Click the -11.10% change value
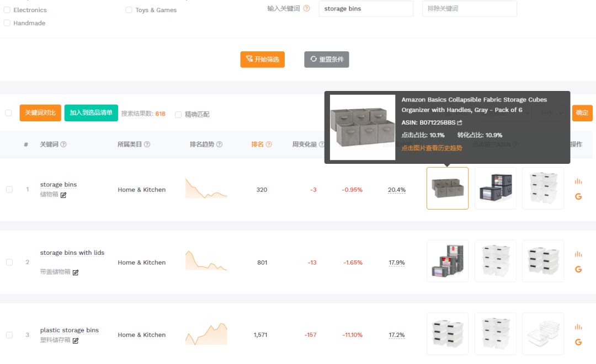The width and height of the screenshot is (596, 364). click(352, 335)
